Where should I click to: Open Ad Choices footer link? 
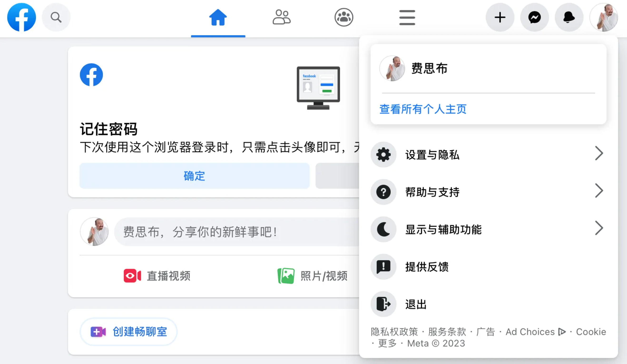[536, 332]
